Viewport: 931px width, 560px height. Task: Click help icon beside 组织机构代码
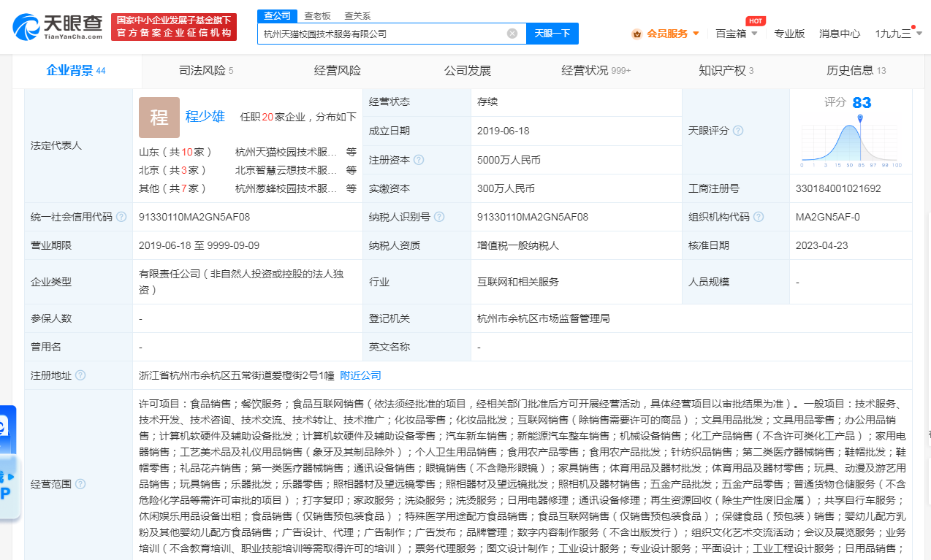[759, 217]
